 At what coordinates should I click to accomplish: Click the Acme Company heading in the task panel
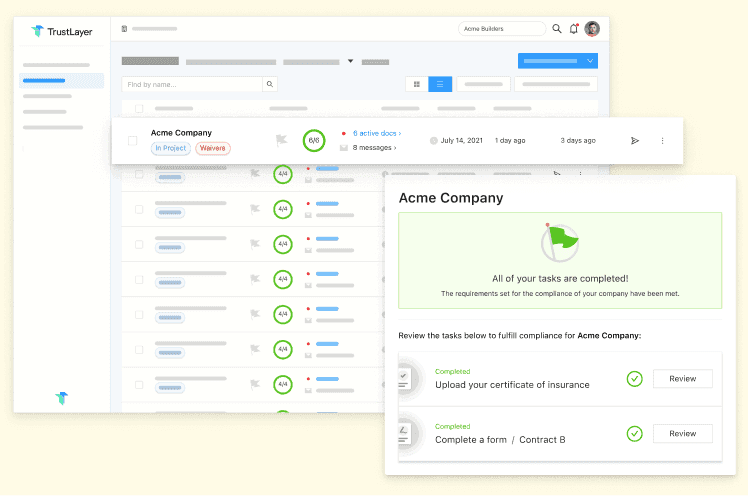451,198
